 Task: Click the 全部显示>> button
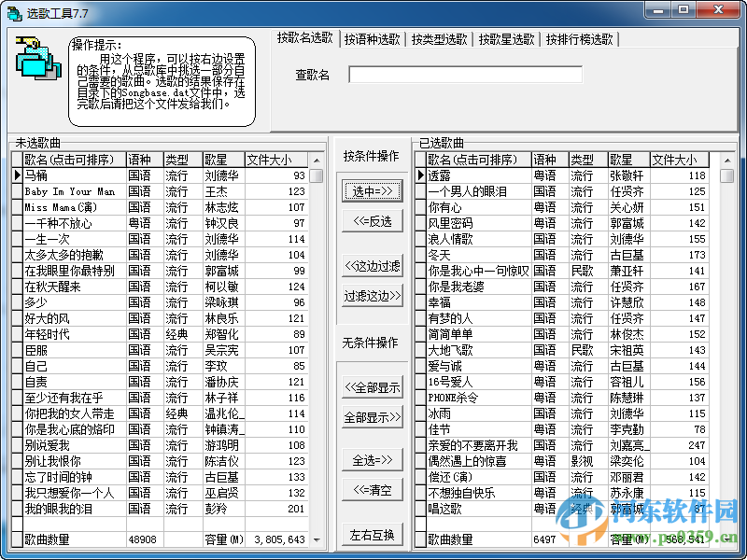(x=373, y=417)
